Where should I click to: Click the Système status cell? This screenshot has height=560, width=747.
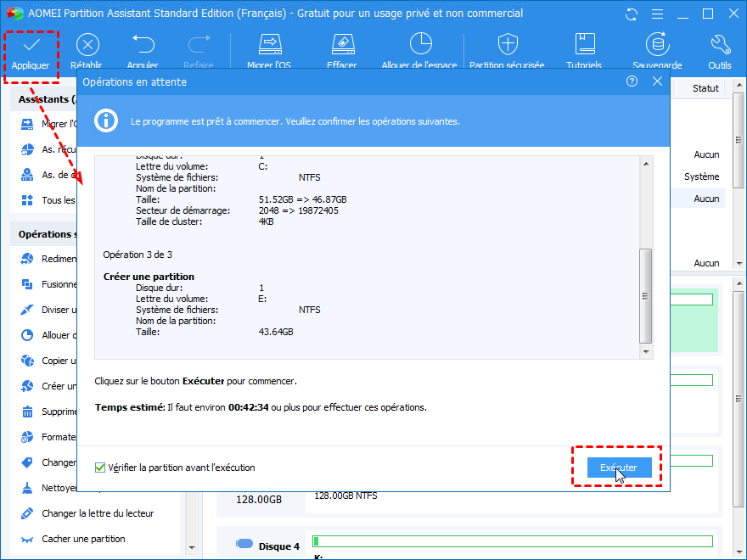point(701,176)
